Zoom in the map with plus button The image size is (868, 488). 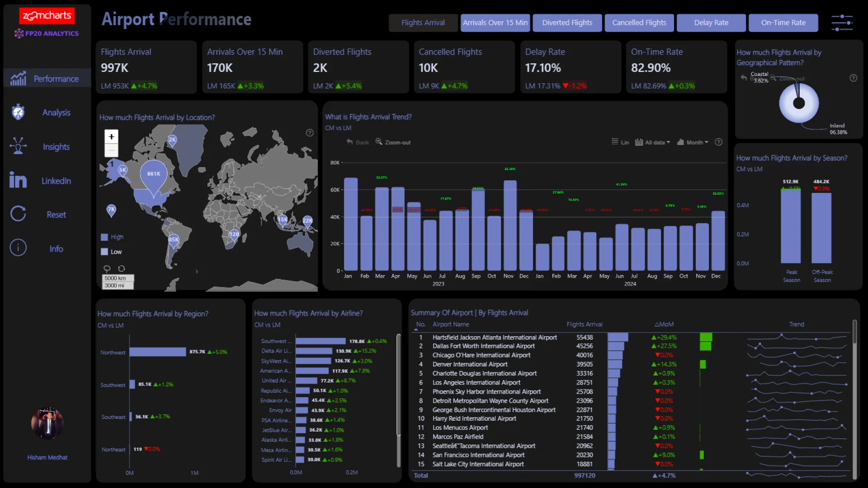click(x=111, y=137)
